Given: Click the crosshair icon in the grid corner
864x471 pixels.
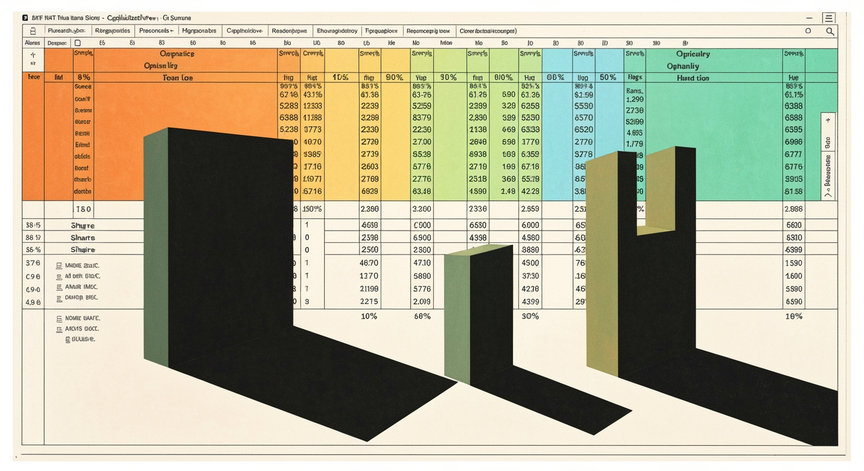Looking at the screenshot, I should pyautogui.click(x=33, y=55).
